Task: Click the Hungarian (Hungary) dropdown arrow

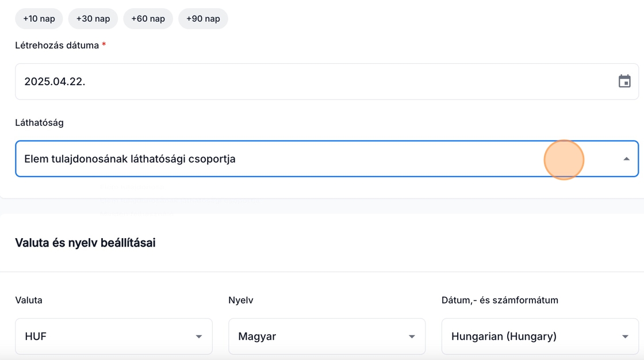Action: (625, 336)
